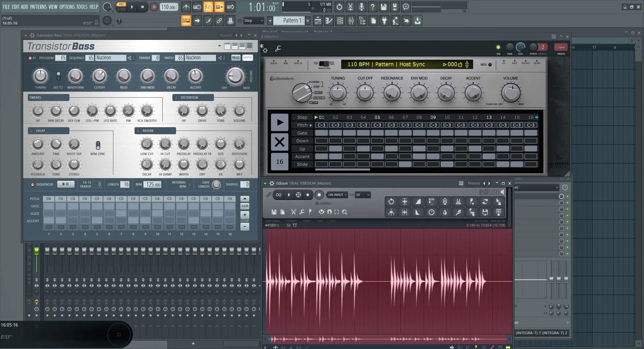The image size is (644, 349).
Task: Open the ADD menu
Action: [x=24, y=7]
